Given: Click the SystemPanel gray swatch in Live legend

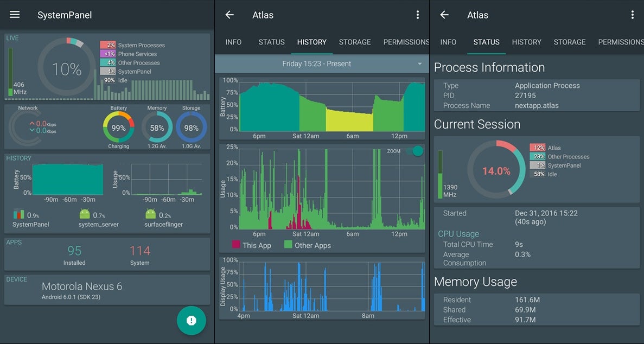Looking at the screenshot, I should coord(107,72).
